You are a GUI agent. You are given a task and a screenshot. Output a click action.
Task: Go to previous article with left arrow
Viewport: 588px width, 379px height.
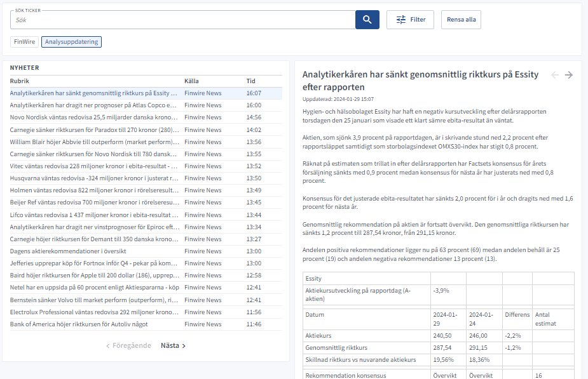(554, 75)
